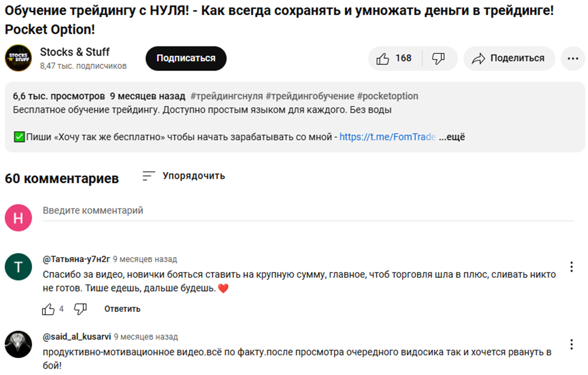Screen dimensions: 588x375
Task: Dislike Татьяна's comment with thumbs down
Action: click(x=79, y=309)
